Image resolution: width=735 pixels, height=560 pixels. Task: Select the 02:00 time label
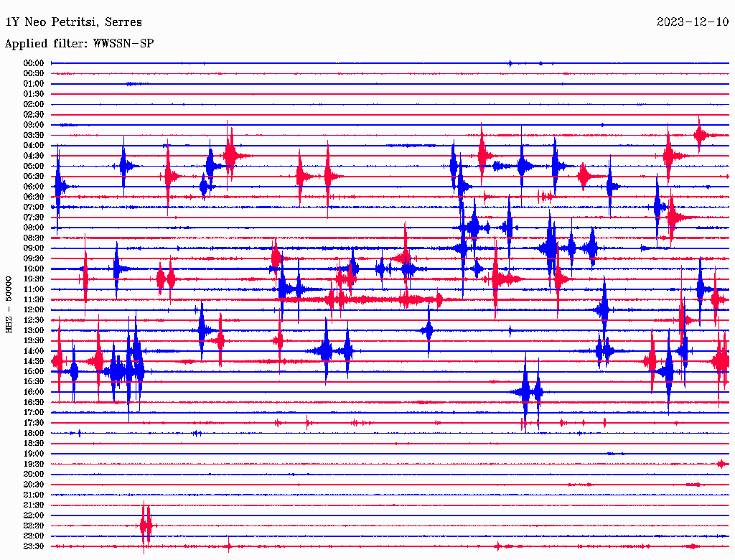pyautogui.click(x=34, y=104)
